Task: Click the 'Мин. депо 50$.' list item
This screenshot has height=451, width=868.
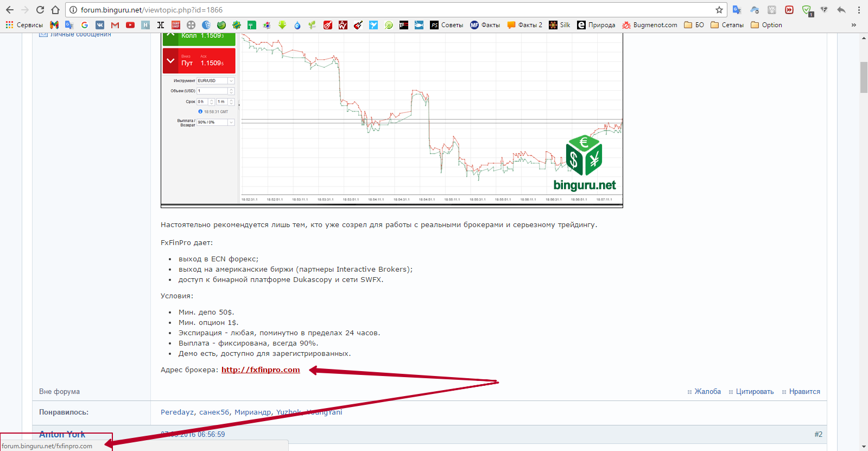Action: pyautogui.click(x=206, y=312)
